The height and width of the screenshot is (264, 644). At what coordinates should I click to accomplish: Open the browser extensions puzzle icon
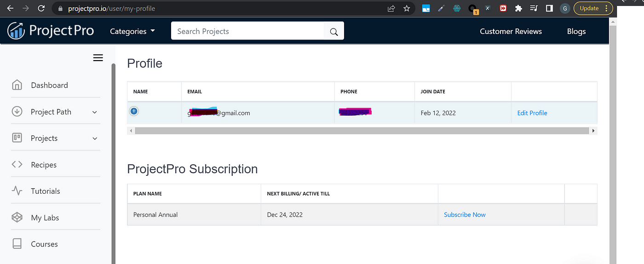click(518, 8)
